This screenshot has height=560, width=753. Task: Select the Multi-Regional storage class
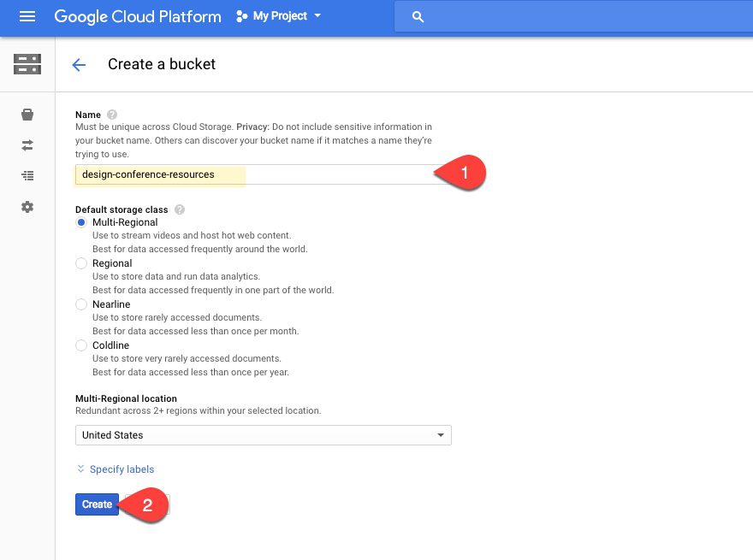click(81, 222)
